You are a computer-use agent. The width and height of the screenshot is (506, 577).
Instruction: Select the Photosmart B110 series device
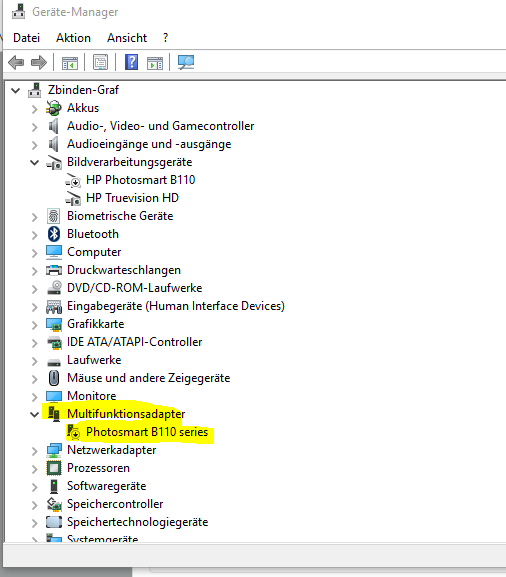(x=147, y=432)
